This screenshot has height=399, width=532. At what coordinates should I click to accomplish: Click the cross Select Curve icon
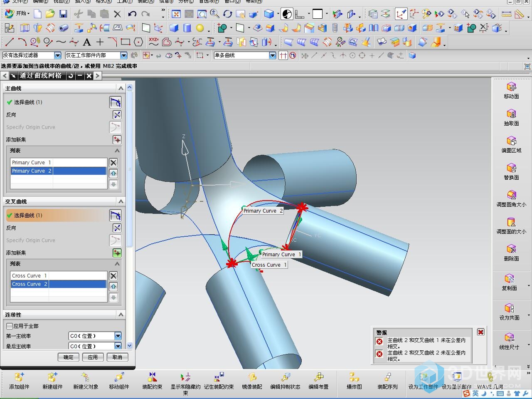pyautogui.click(x=116, y=215)
